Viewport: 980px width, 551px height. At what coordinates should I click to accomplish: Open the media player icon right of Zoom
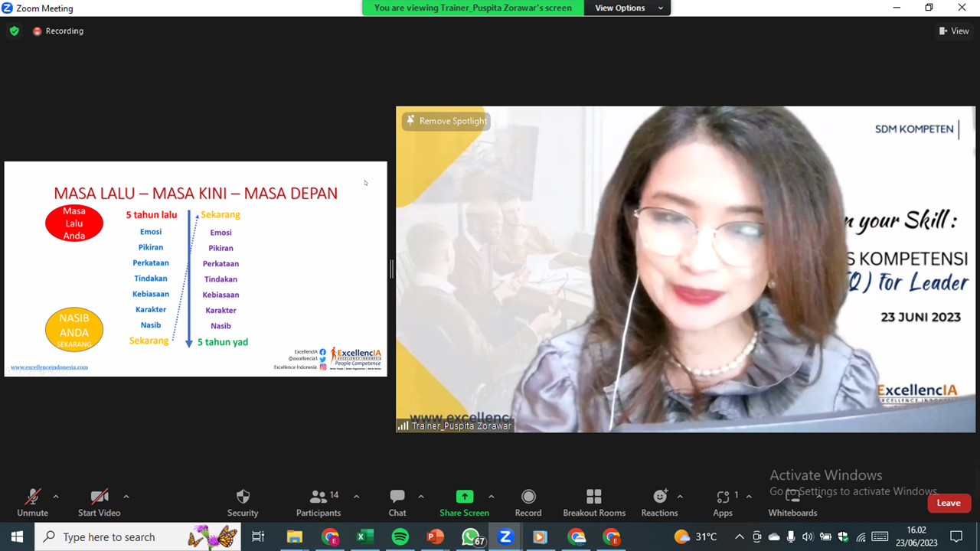coord(540,536)
